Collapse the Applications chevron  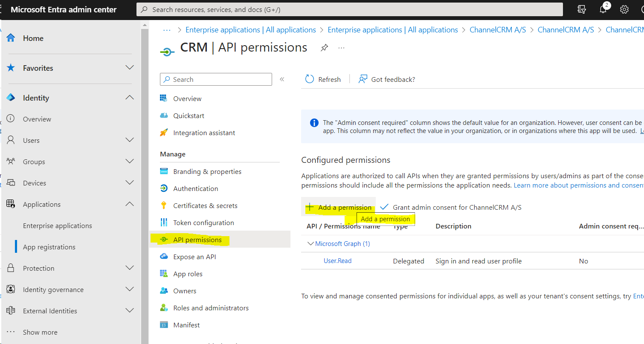[x=130, y=204]
